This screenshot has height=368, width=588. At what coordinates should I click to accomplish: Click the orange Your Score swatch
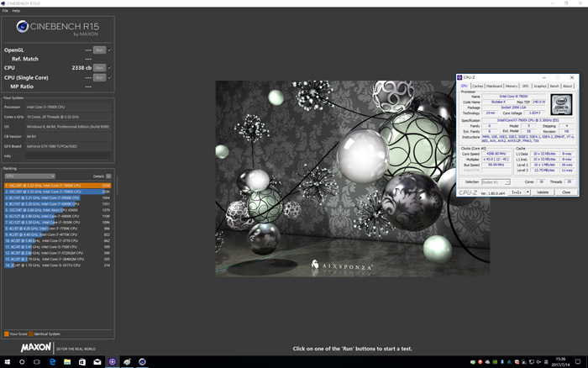click(7, 334)
